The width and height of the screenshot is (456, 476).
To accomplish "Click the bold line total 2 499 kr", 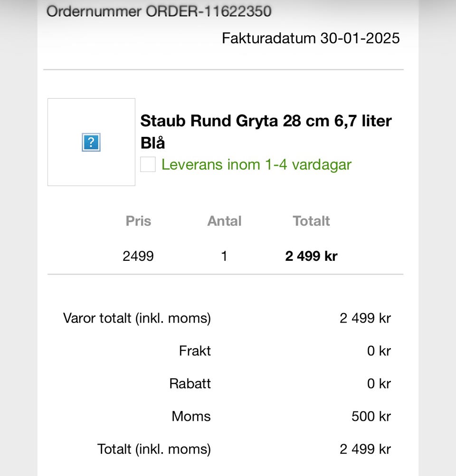I will [x=311, y=256].
